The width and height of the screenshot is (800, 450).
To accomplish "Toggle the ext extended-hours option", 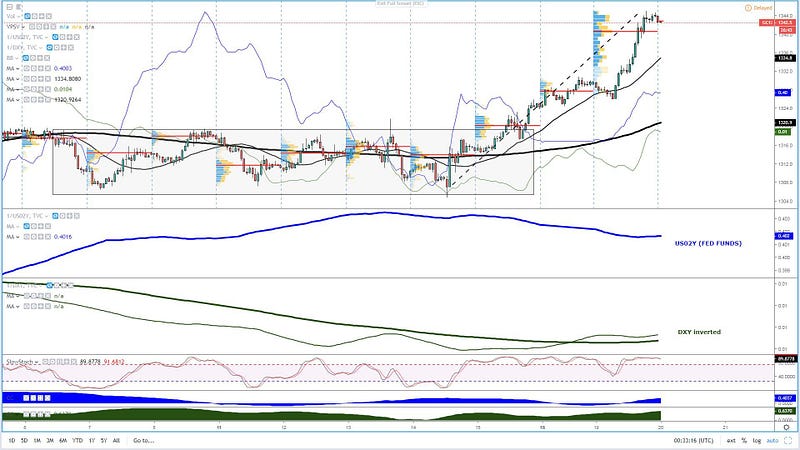I will click(x=731, y=440).
